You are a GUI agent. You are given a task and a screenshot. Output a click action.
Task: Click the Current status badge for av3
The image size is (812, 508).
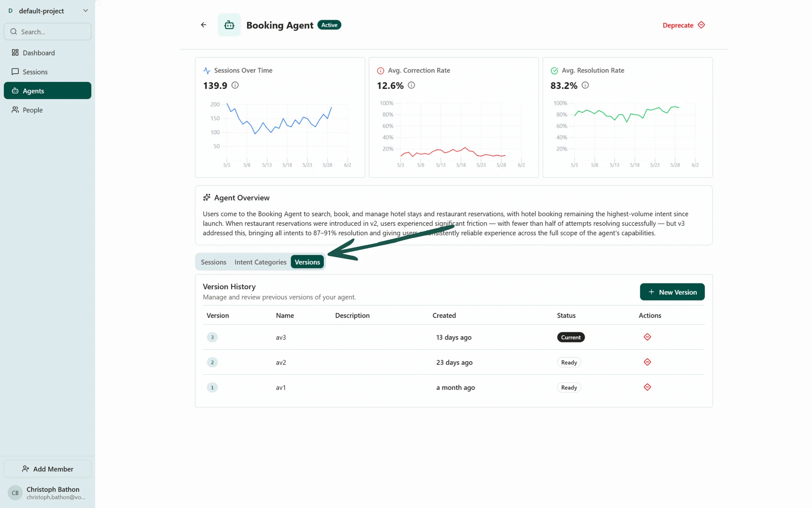click(571, 337)
